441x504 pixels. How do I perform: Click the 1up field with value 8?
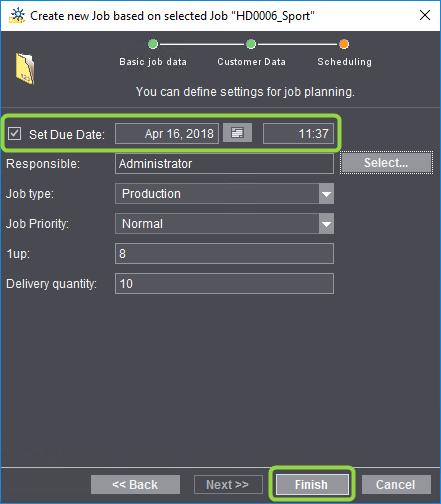(224, 254)
